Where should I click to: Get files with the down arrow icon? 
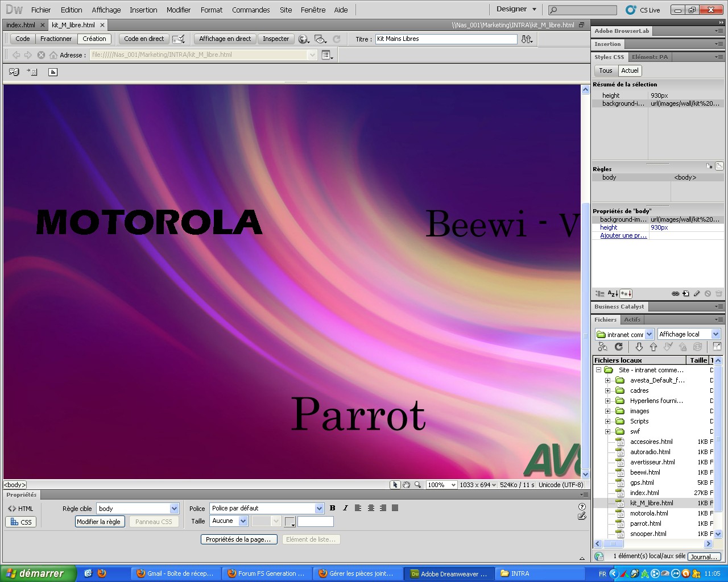point(639,347)
